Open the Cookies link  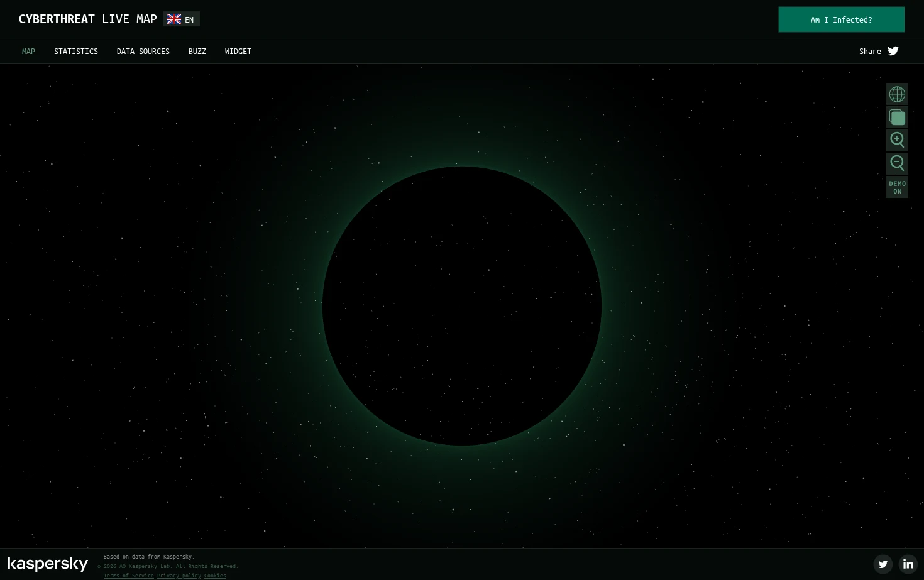215,576
